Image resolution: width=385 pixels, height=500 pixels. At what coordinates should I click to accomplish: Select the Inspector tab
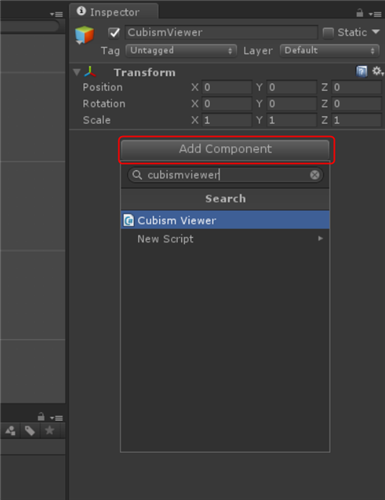(x=114, y=12)
